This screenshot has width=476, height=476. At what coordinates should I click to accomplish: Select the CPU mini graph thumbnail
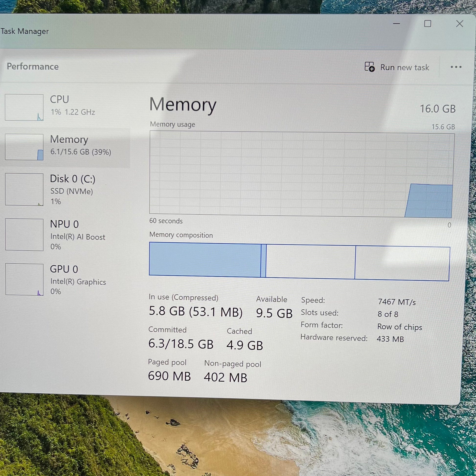pyautogui.click(x=24, y=107)
